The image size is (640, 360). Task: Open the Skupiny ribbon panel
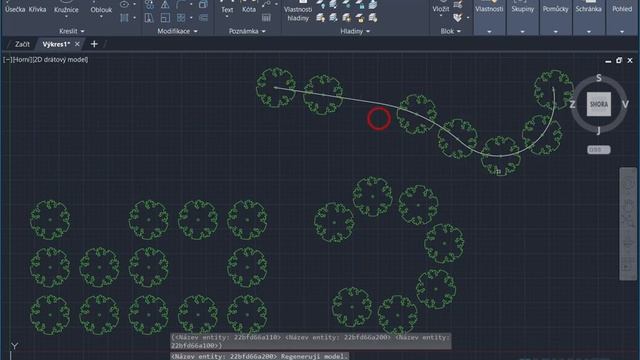tap(522, 18)
